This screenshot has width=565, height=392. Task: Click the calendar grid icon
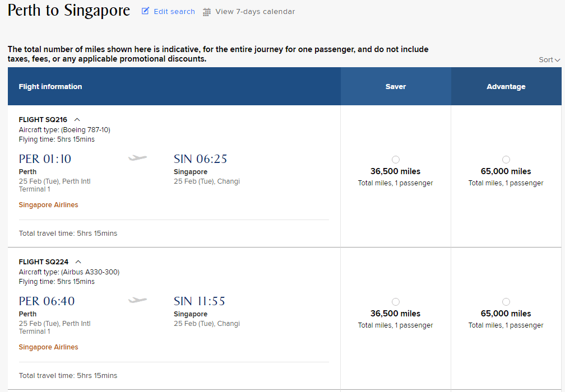coord(207,12)
